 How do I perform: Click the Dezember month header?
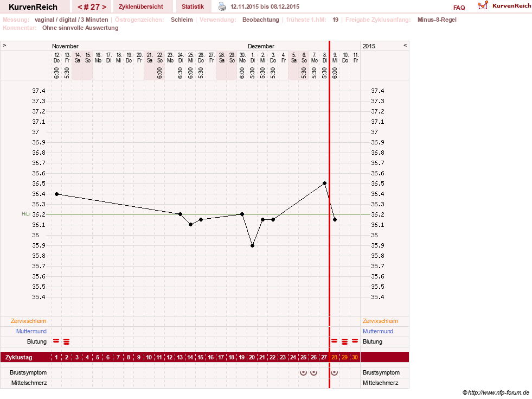[261, 46]
